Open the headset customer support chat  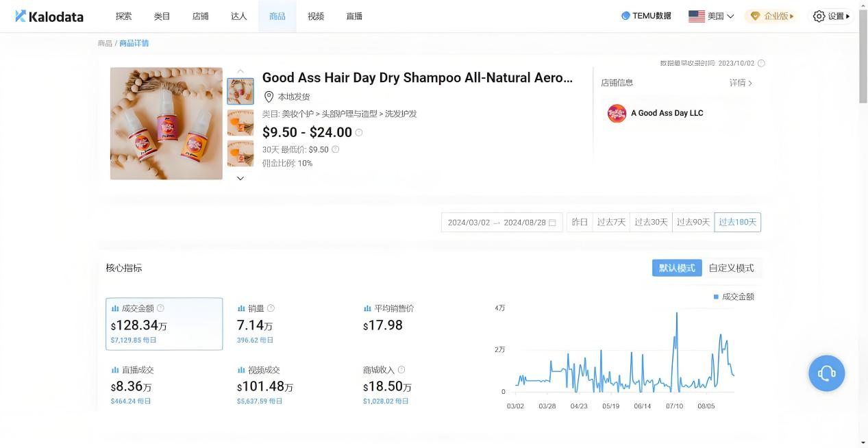point(826,373)
